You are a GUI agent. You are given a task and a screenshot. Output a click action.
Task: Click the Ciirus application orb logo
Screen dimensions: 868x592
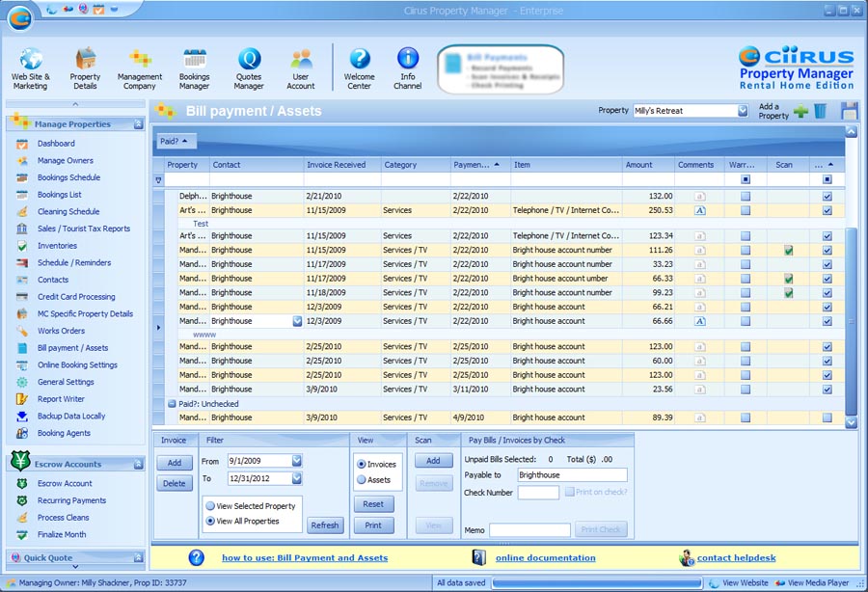(x=20, y=18)
